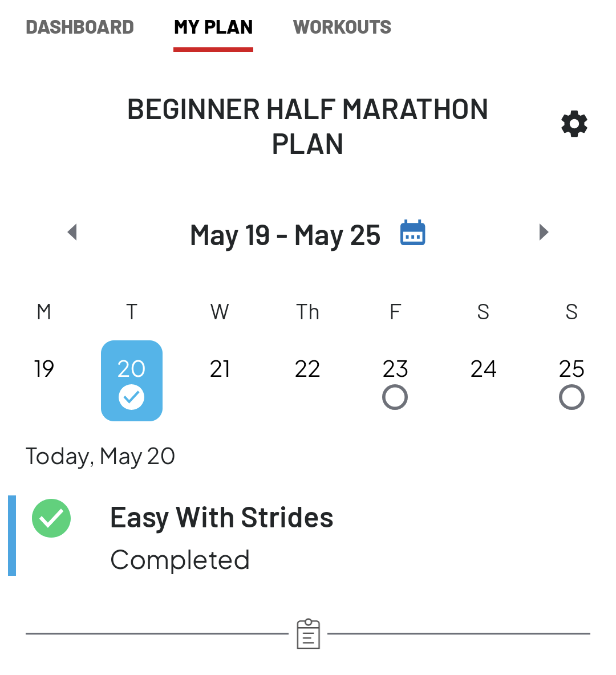Toggle workout circle under Sunday 25

(x=572, y=397)
